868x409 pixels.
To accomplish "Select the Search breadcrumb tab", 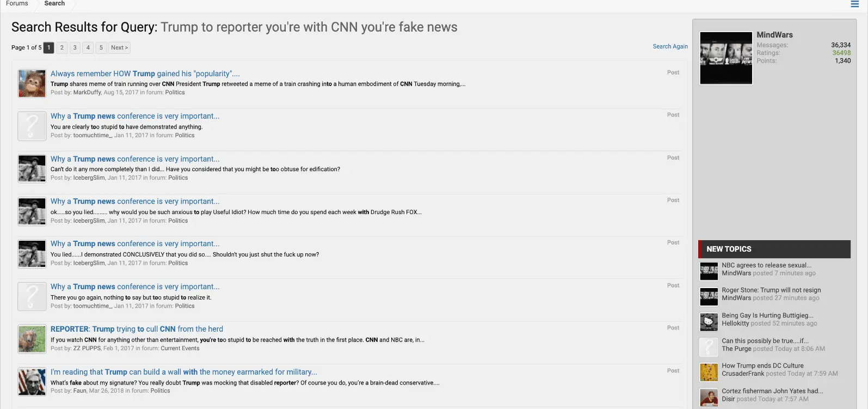I will (x=54, y=3).
